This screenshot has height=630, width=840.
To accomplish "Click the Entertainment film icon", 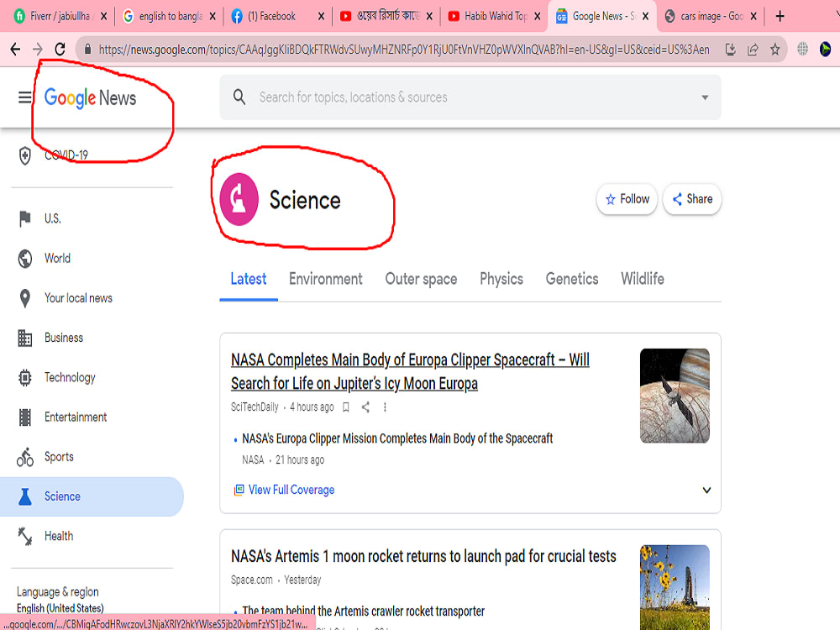I will tap(24, 417).
